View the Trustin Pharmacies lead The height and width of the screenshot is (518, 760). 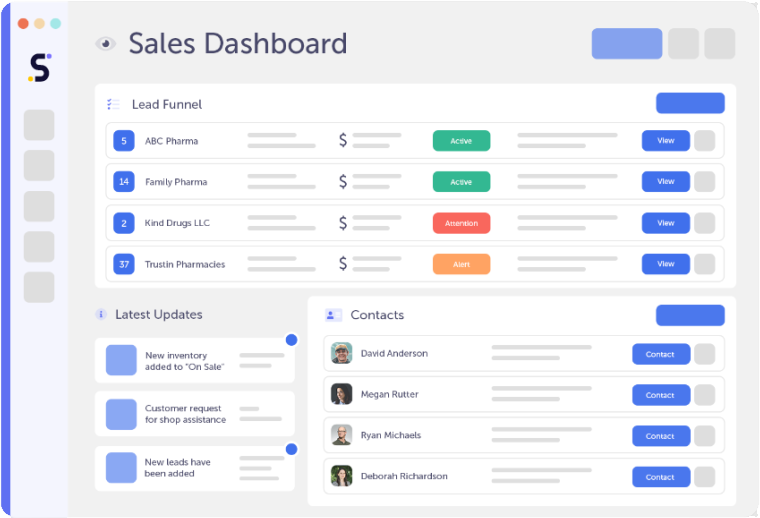[x=665, y=264]
